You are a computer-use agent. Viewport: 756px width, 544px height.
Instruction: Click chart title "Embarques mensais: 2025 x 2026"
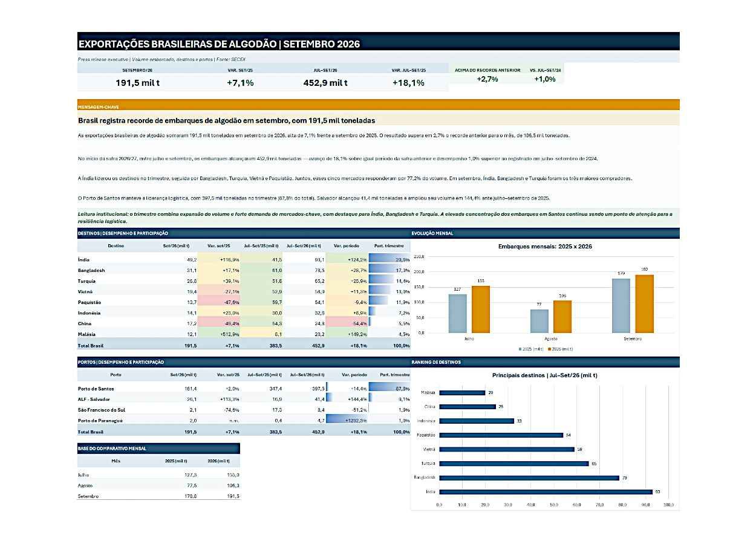click(x=545, y=247)
